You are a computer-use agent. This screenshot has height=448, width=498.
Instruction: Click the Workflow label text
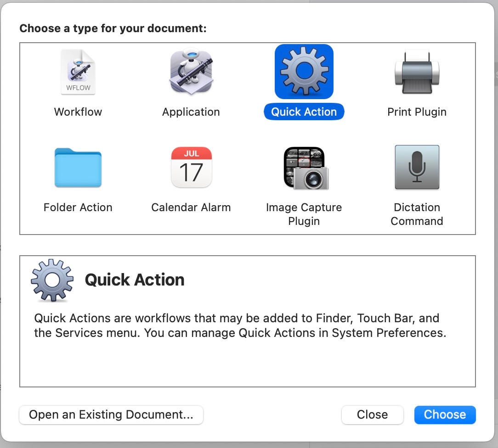(78, 112)
